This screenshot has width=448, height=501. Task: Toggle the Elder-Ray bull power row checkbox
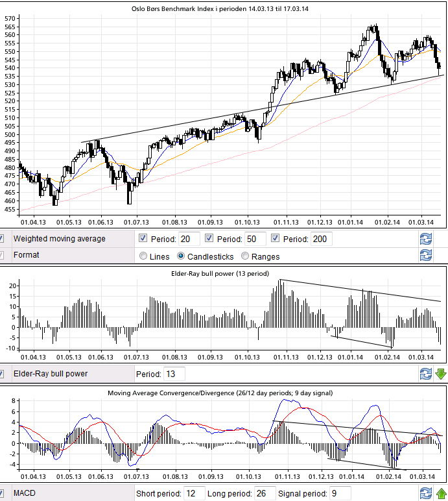(2, 374)
